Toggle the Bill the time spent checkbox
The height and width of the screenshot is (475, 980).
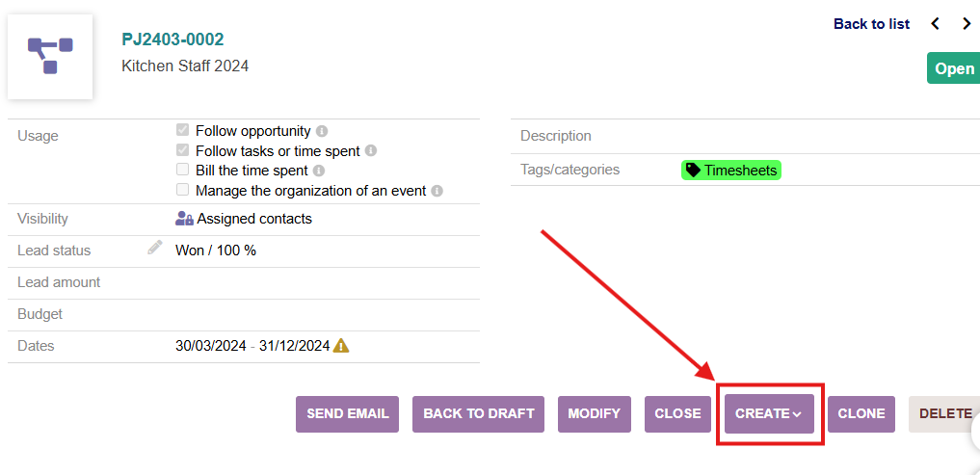(182, 170)
